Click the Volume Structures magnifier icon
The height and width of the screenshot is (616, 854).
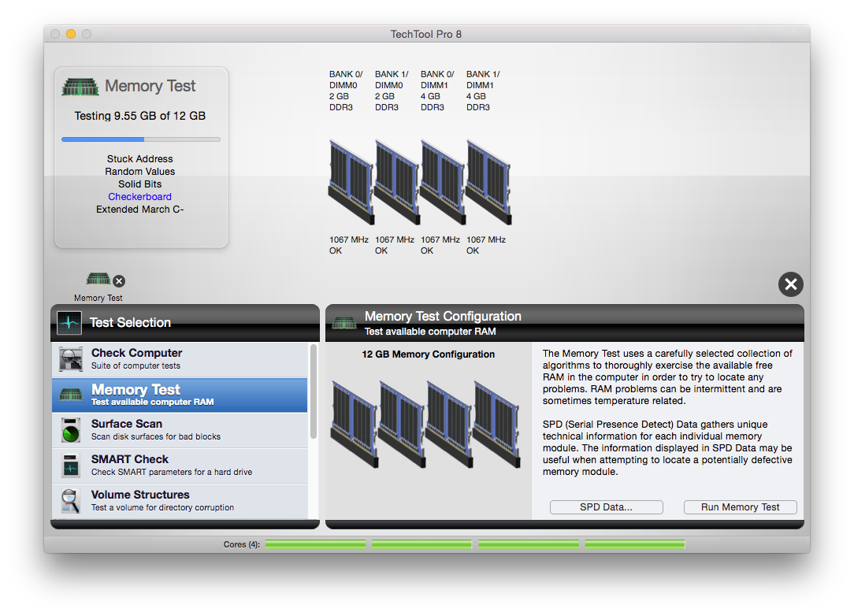70,500
